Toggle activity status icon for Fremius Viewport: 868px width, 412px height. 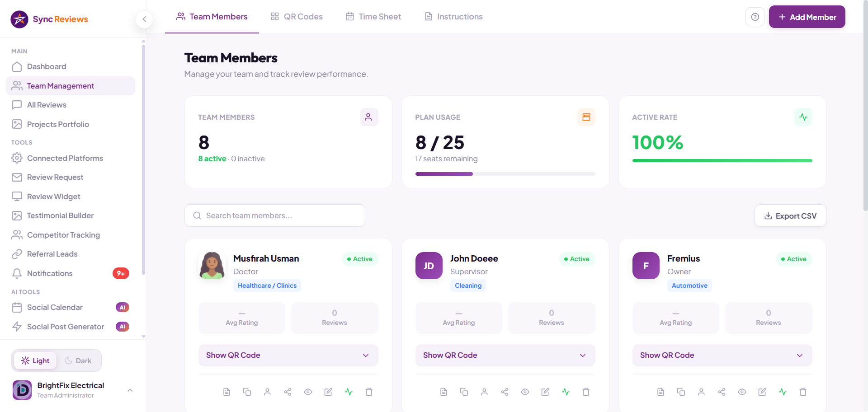coord(783,392)
